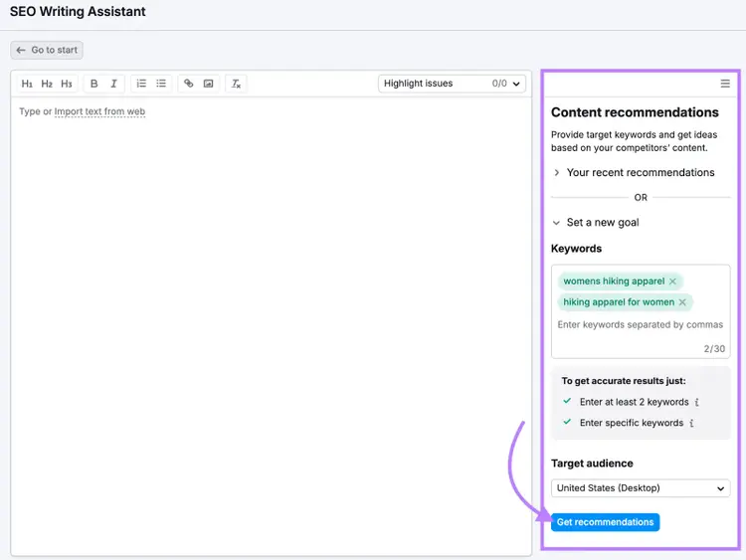Insert a numbered list
The image size is (746, 560).
[x=141, y=84]
